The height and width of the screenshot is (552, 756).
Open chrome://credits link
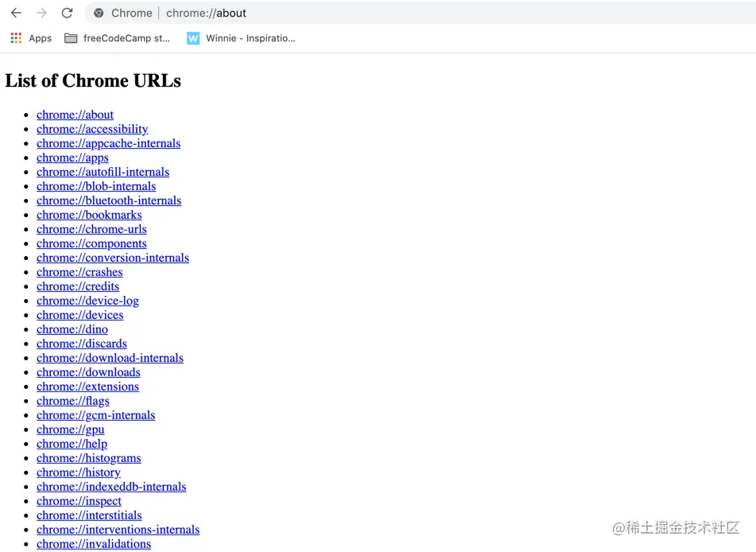coord(78,286)
